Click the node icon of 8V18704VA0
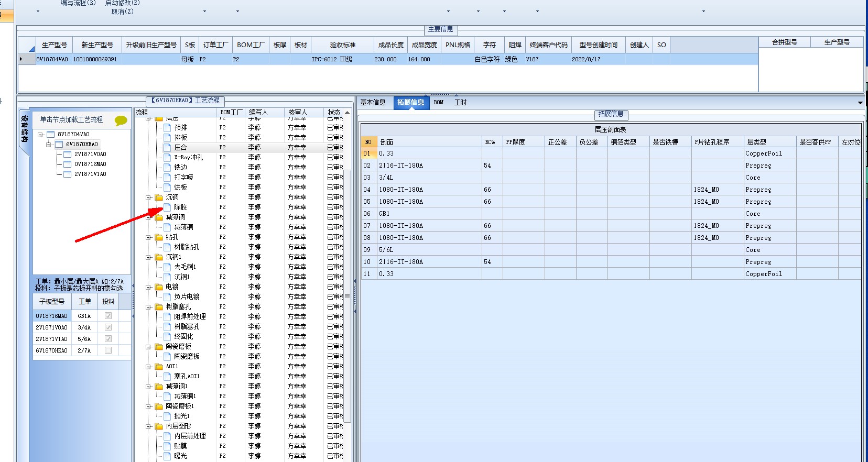 pos(51,135)
